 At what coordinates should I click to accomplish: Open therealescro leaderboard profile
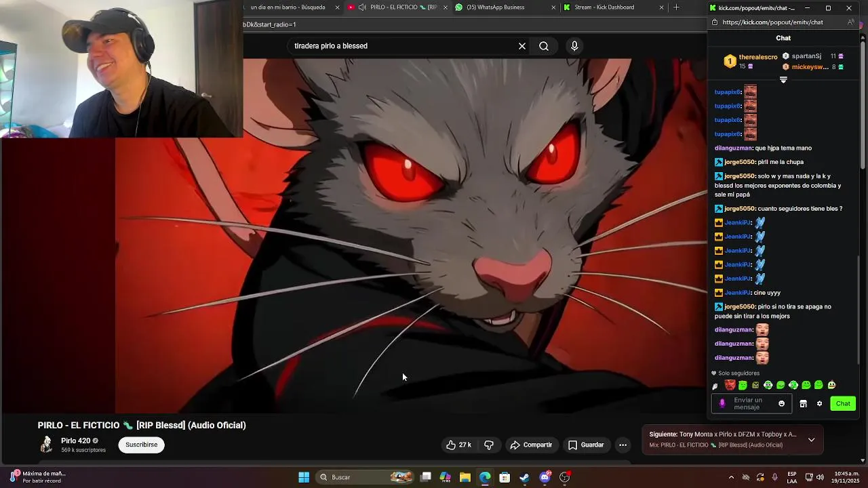tap(758, 57)
